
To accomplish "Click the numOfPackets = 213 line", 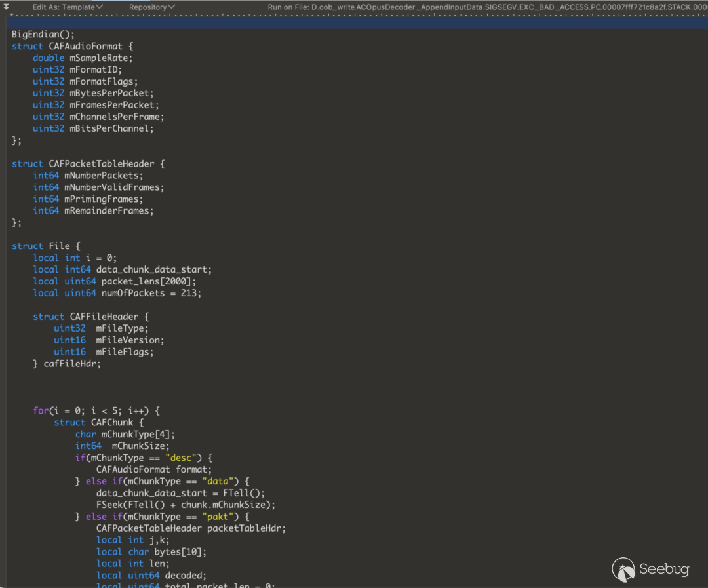I will [x=117, y=293].
